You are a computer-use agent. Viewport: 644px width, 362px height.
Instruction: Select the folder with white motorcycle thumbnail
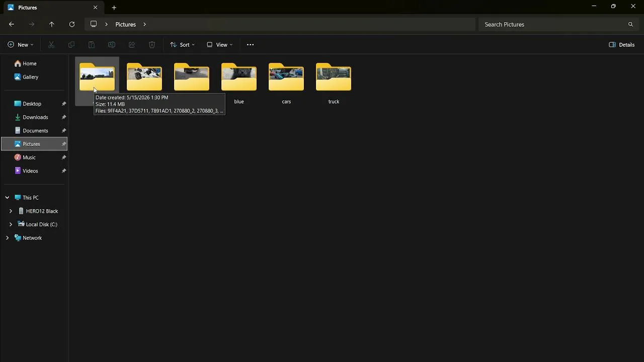point(144,78)
